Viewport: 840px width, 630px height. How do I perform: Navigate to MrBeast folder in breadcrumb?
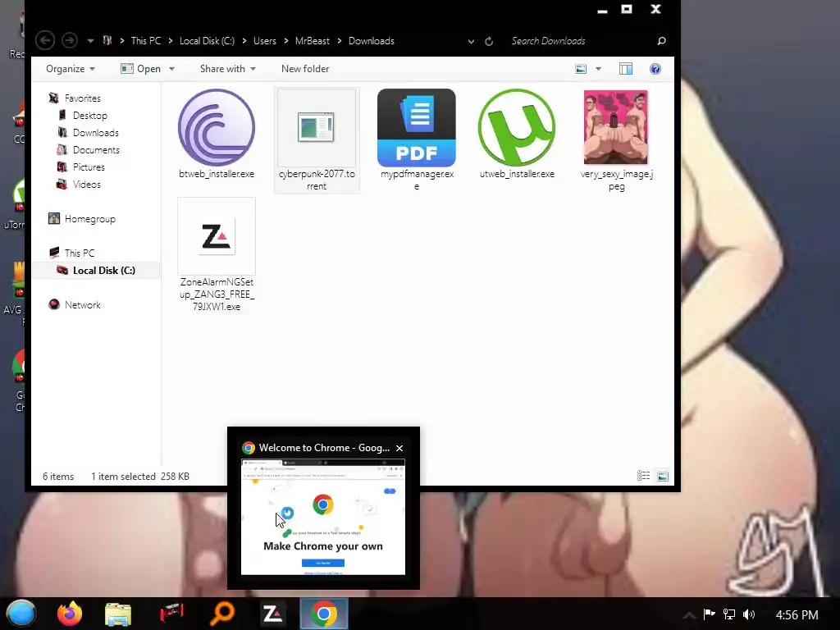tap(313, 41)
